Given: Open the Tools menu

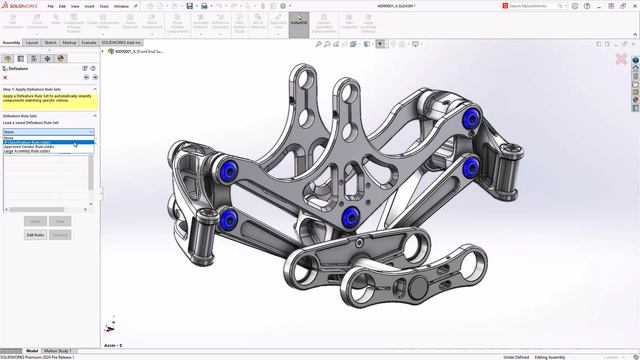Looking at the screenshot, I should tap(104, 6).
